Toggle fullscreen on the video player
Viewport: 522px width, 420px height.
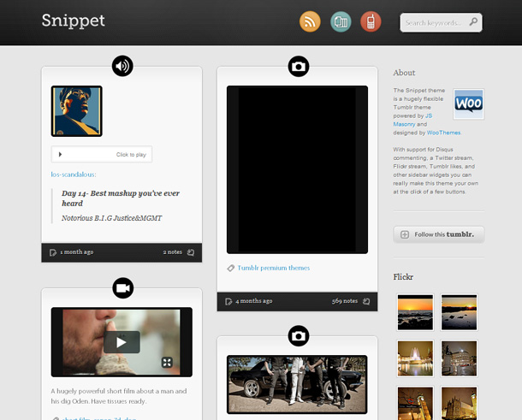pyautogui.click(x=167, y=363)
